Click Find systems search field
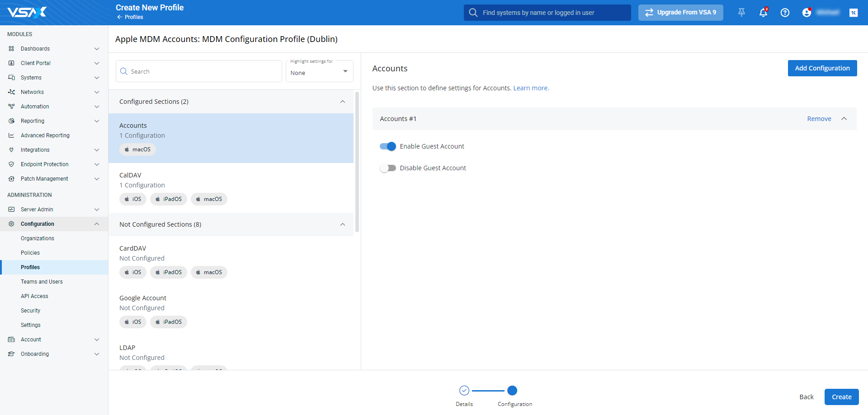 point(547,13)
